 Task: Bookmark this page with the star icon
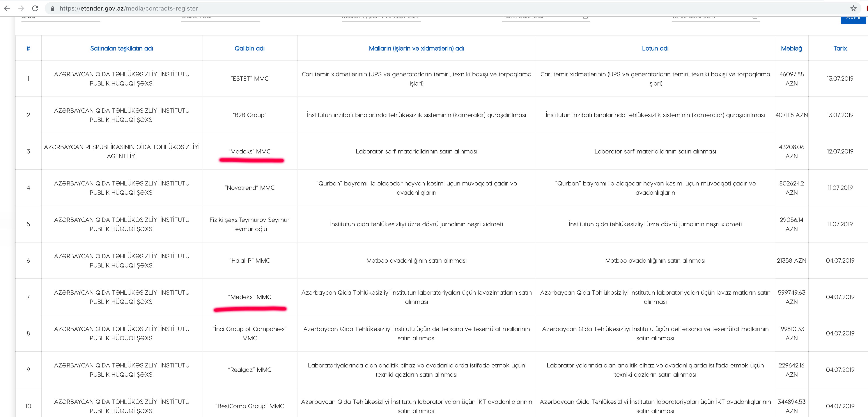tap(854, 8)
